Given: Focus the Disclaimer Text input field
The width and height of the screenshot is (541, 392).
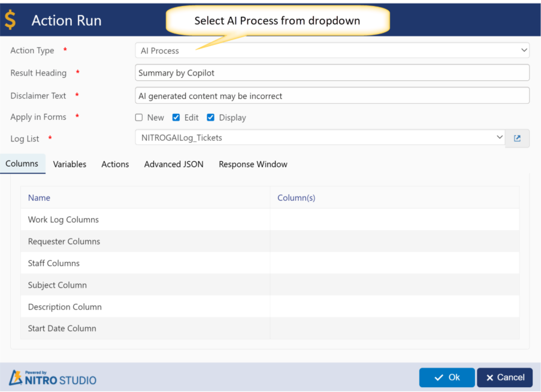Looking at the screenshot, I should [332, 96].
